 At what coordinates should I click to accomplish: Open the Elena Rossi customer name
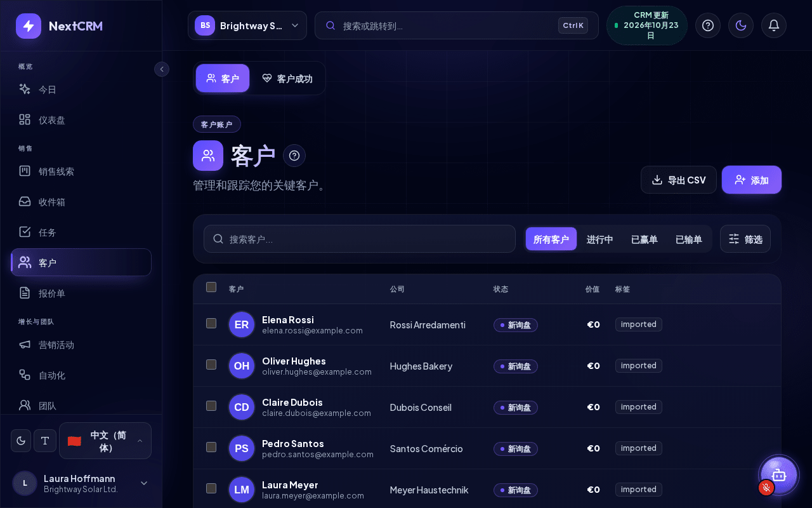(288, 319)
